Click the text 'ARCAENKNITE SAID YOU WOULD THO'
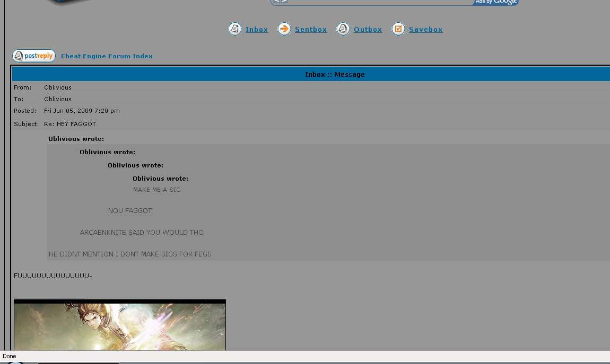 click(142, 233)
